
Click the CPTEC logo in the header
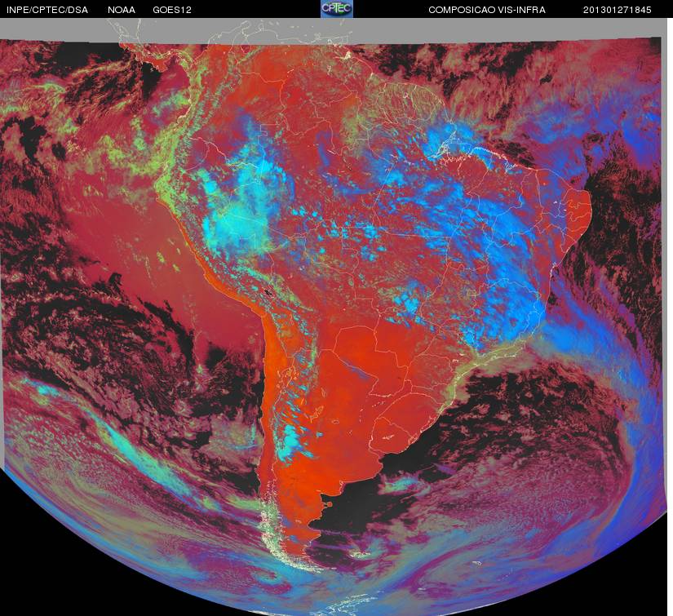point(337,9)
